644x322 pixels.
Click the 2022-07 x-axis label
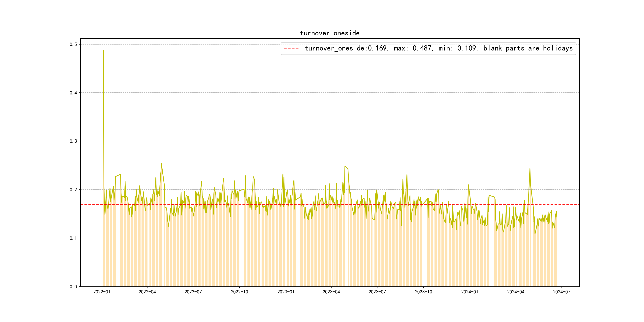(x=193, y=292)
